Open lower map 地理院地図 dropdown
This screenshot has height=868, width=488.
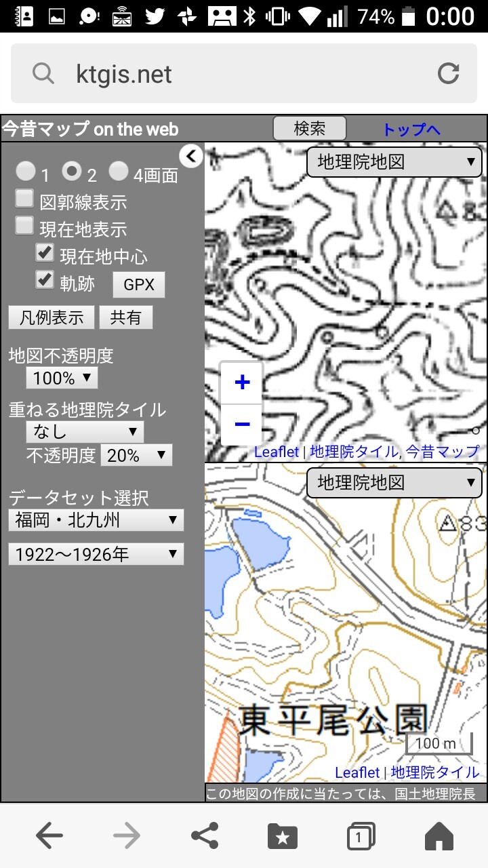(394, 482)
